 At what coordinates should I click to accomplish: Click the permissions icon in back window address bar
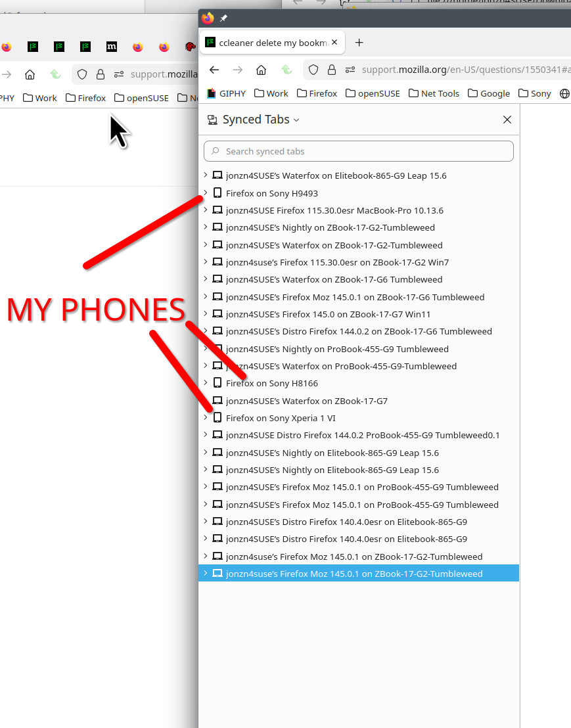pyautogui.click(x=119, y=74)
